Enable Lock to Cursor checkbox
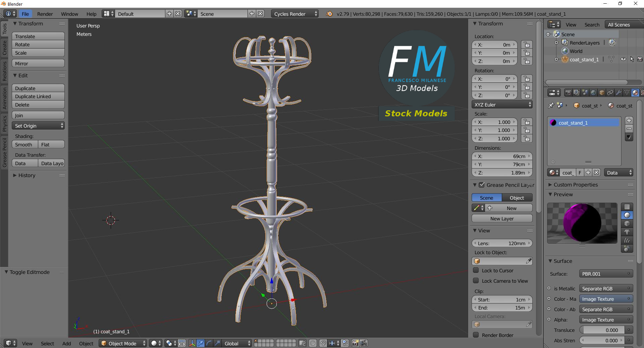The width and height of the screenshot is (644, 348). [476, 270]
